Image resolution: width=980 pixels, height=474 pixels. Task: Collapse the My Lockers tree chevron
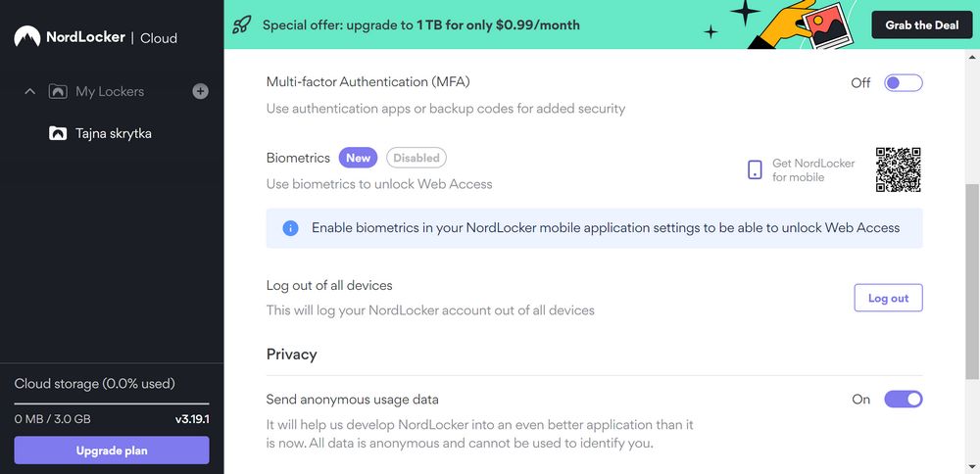[29, 92]
